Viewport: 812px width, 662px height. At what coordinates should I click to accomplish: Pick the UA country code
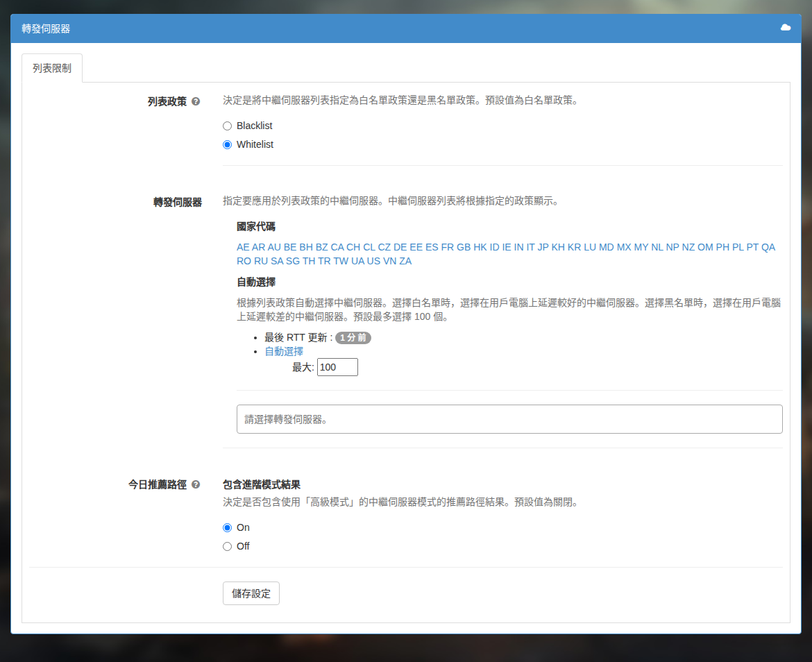[358, 261]
